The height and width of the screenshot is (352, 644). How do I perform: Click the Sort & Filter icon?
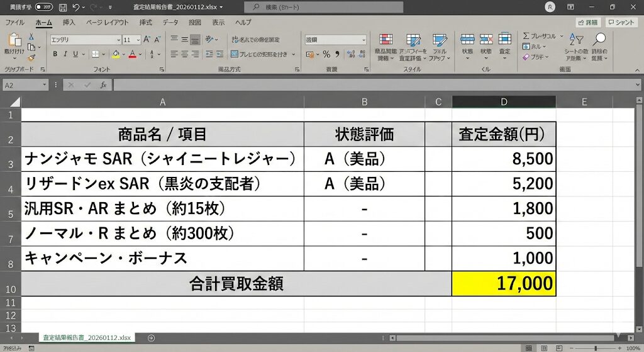click(x=574, y=40)
